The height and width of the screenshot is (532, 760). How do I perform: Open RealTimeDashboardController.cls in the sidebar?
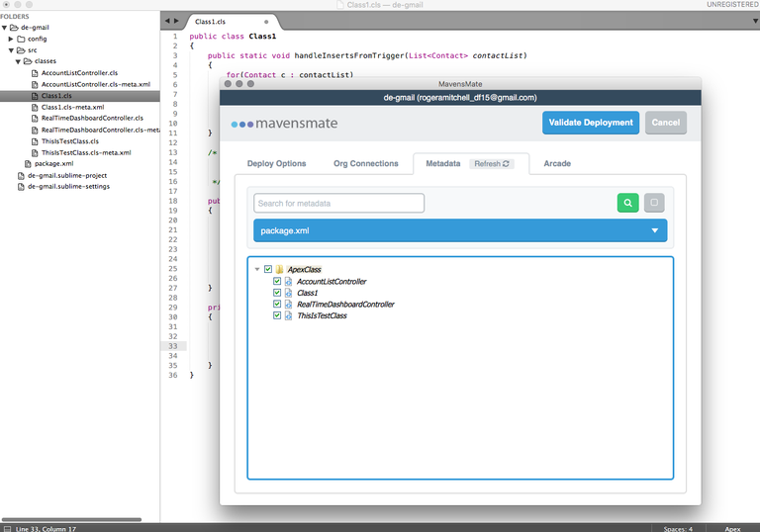click(92, 119)
